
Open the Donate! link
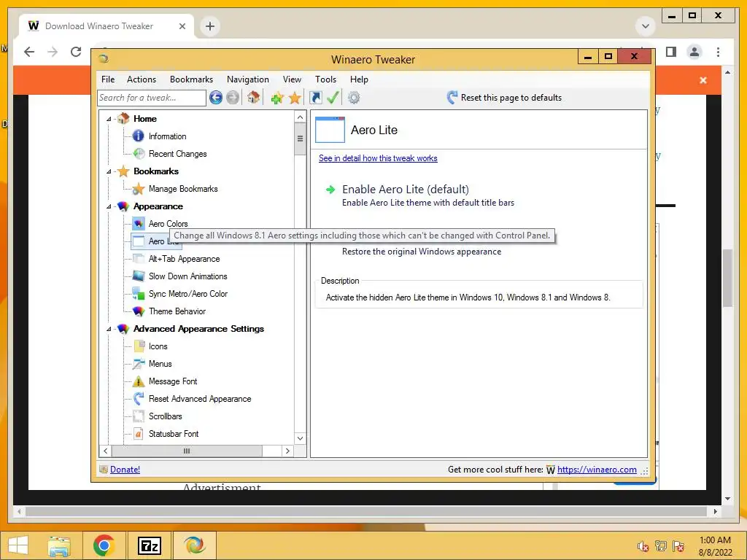pos(125,470)
